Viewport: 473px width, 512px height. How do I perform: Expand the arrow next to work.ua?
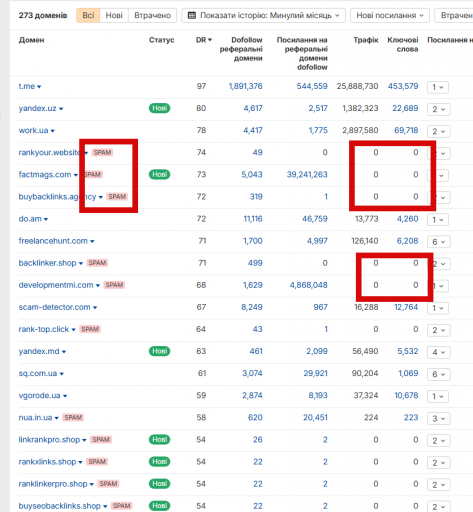(x=53, y=131)
